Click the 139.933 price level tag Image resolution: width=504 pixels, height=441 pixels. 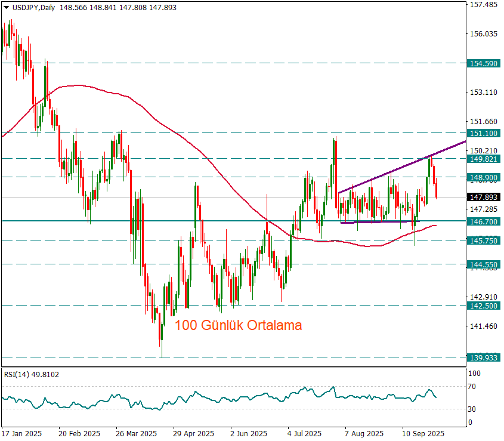[484, 357]
